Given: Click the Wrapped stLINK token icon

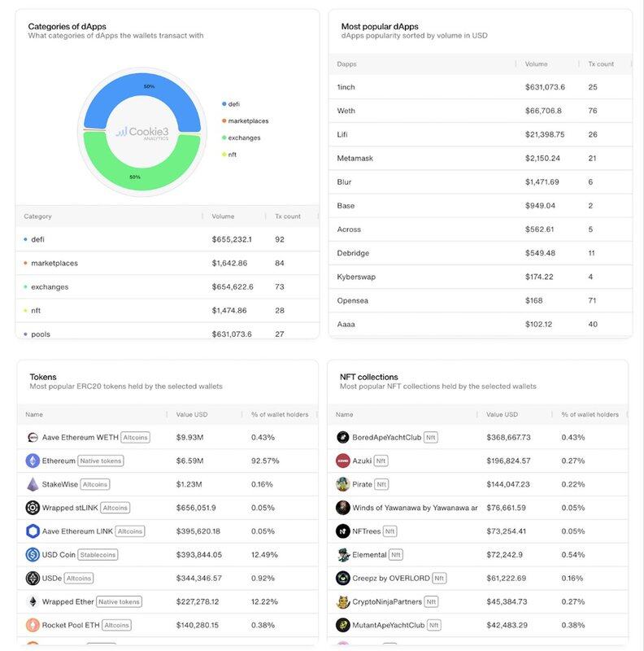Looking at the screenshot, I should tap(33, 508).
